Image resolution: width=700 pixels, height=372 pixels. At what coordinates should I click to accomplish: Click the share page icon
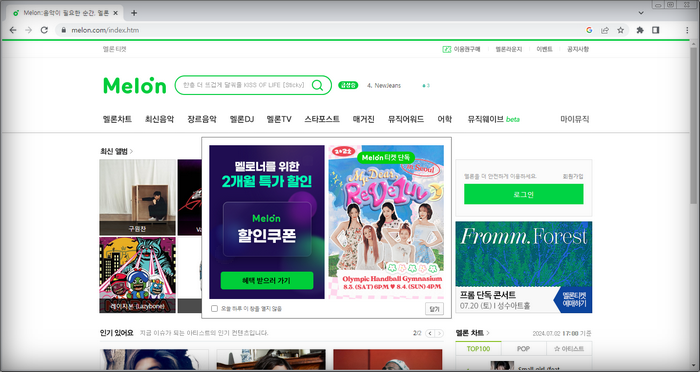point(605,30)
